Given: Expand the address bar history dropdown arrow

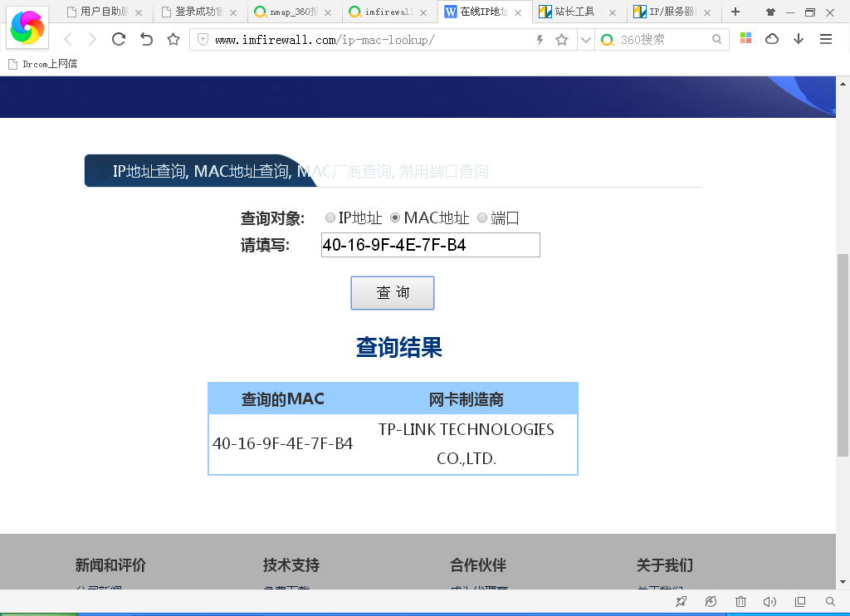Looking at the screenshot, I should pos(585,40).
